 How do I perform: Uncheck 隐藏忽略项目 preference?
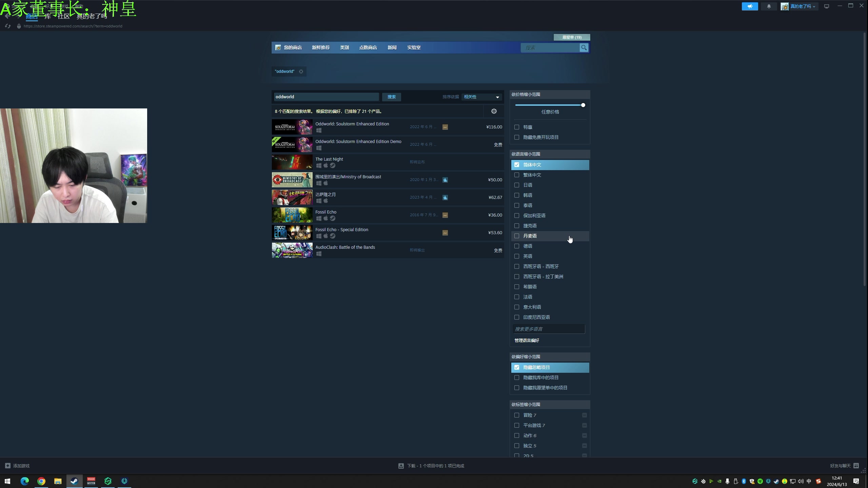(x=517, y=367)
